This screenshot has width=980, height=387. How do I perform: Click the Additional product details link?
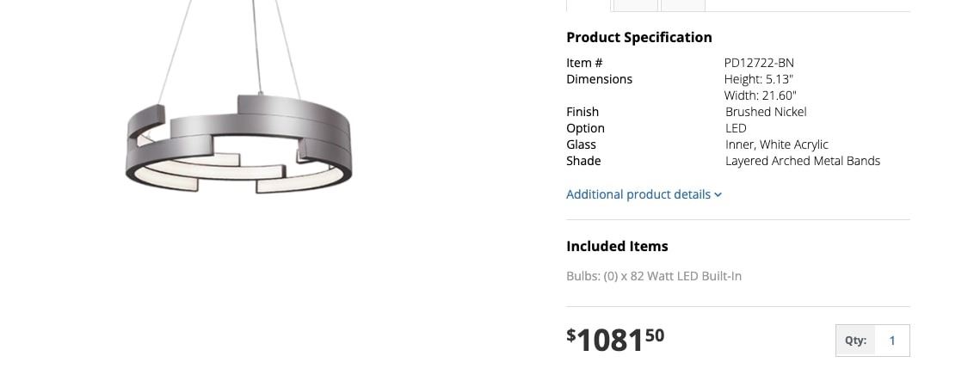(638, 194)
